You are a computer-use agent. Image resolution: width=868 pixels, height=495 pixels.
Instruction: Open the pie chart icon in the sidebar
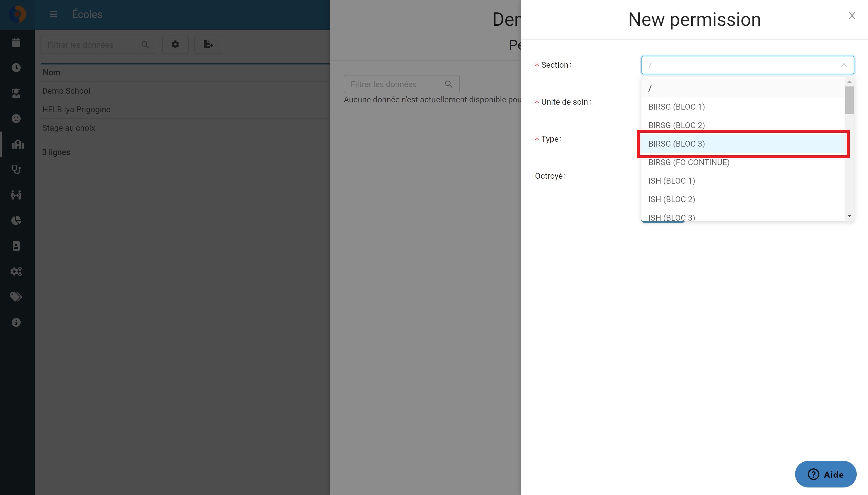point(16,220)
